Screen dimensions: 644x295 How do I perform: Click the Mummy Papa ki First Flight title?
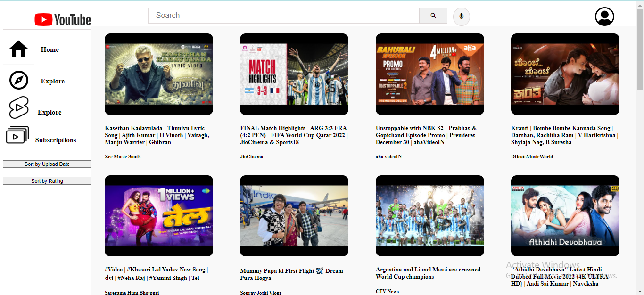[x=291, y=274]
